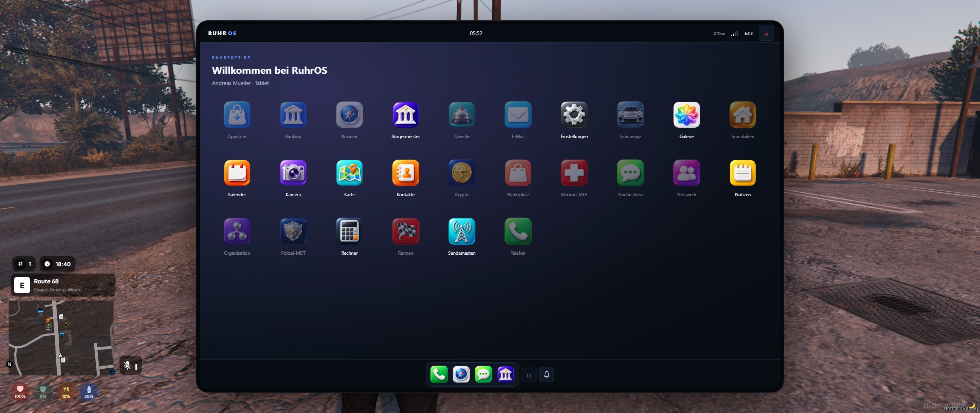Open the Rechner calculator app
This screenshot has height=413, width=980.
tap(350, 231)
